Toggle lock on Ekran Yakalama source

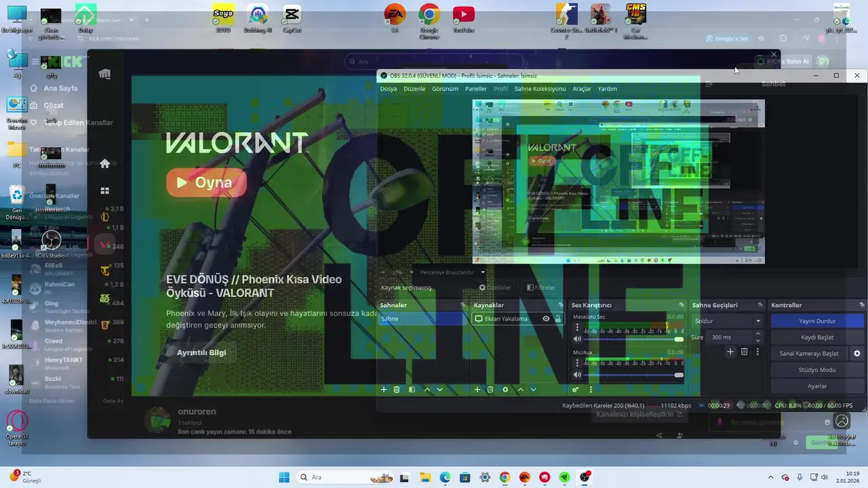[x=558, y=319]
